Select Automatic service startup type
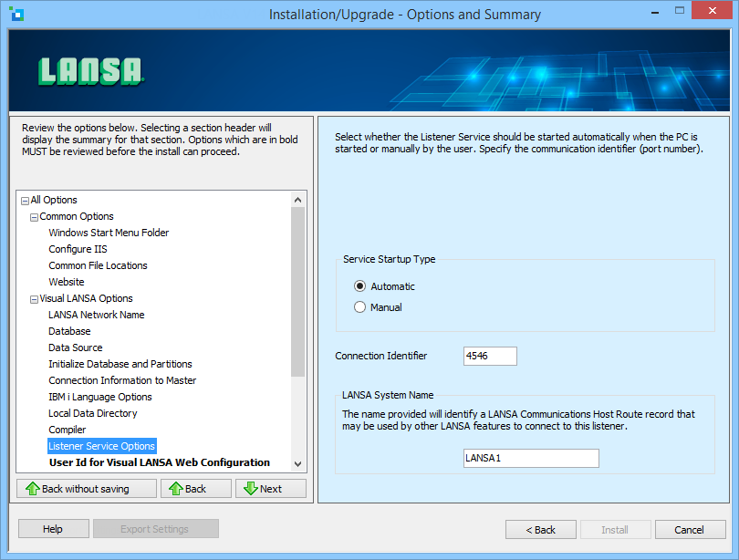 359,286
